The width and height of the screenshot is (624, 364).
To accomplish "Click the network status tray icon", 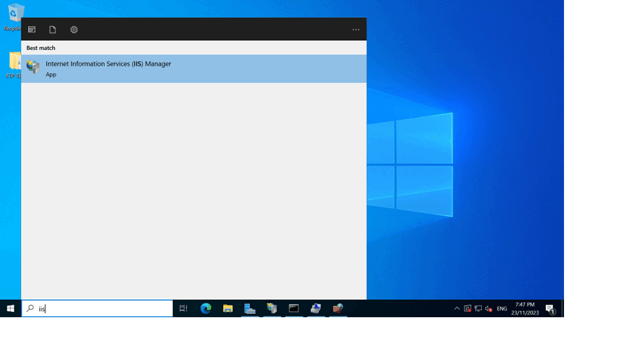I will pyautogui.click(x=478, y=309).
